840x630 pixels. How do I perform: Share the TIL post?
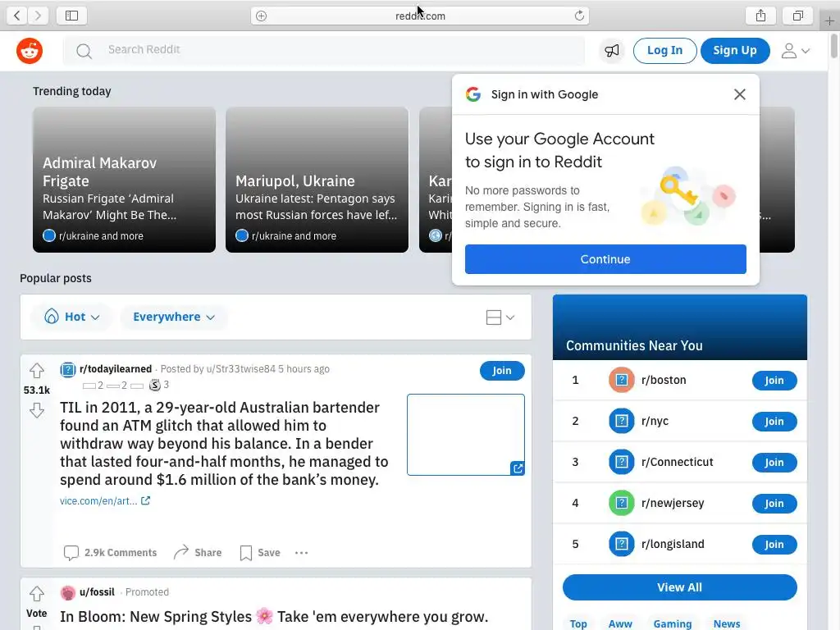[x=198, y=552]
